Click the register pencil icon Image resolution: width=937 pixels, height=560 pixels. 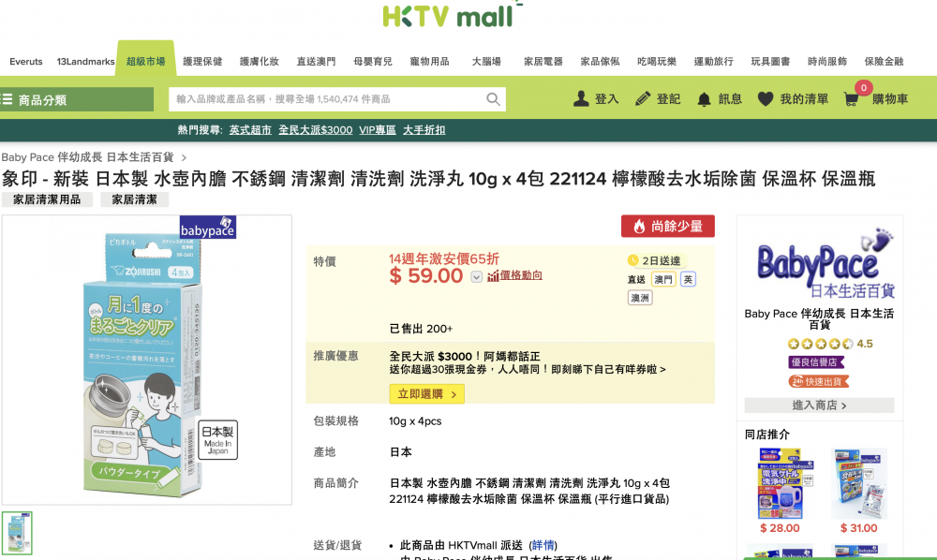(x=643, y=98)
